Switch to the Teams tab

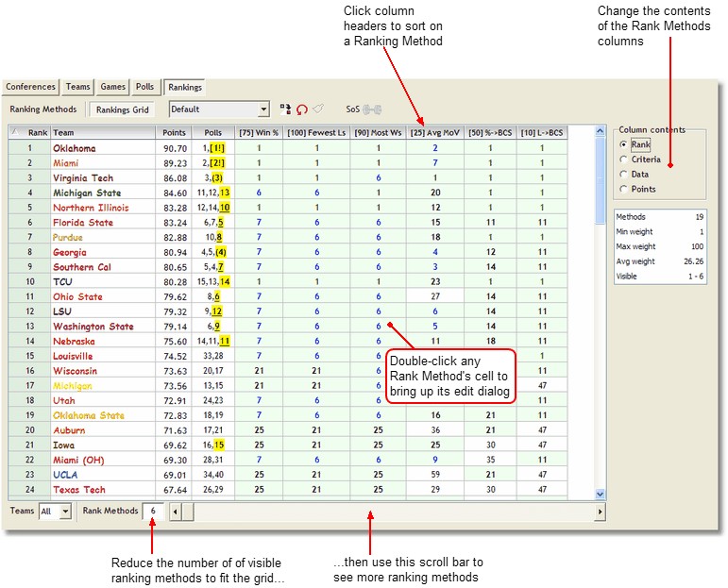[x=77, y=87]
